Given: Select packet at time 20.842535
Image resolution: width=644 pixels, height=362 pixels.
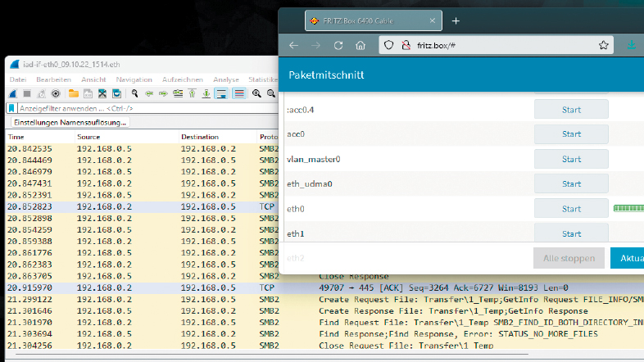Looking at the screenshot, I should [142, 148].
